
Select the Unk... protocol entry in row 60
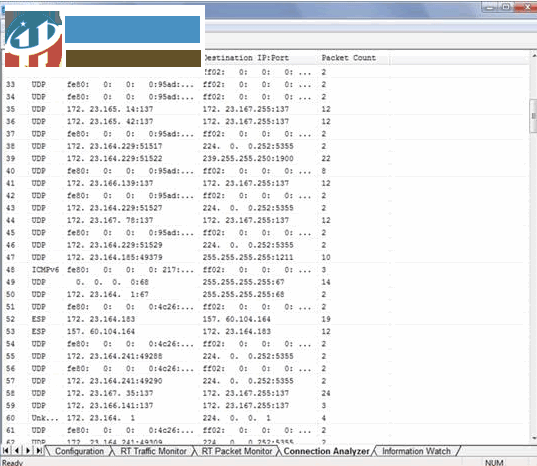coord(45,418)
